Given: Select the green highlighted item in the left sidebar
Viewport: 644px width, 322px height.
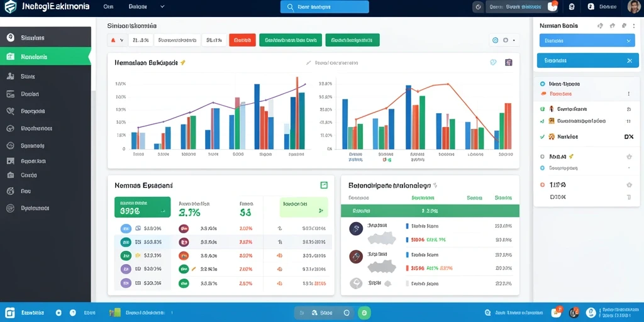Looking at the screenshot, I should 45,57.
